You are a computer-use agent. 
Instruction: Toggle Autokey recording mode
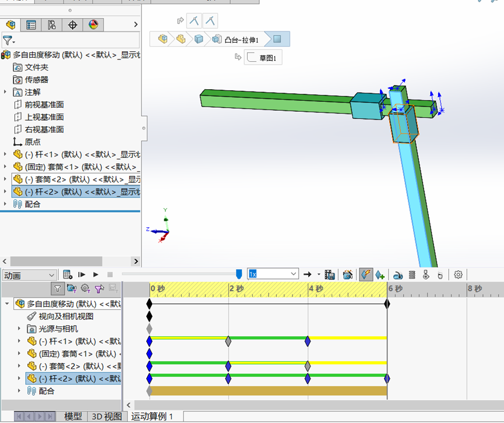pos(365,274)
